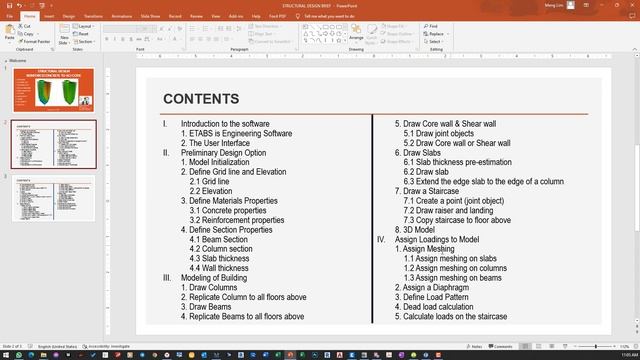Click the zoom percentage value
Image resolution: width=640 pixels, height=360 pixels.
click(x=624, y=347)
